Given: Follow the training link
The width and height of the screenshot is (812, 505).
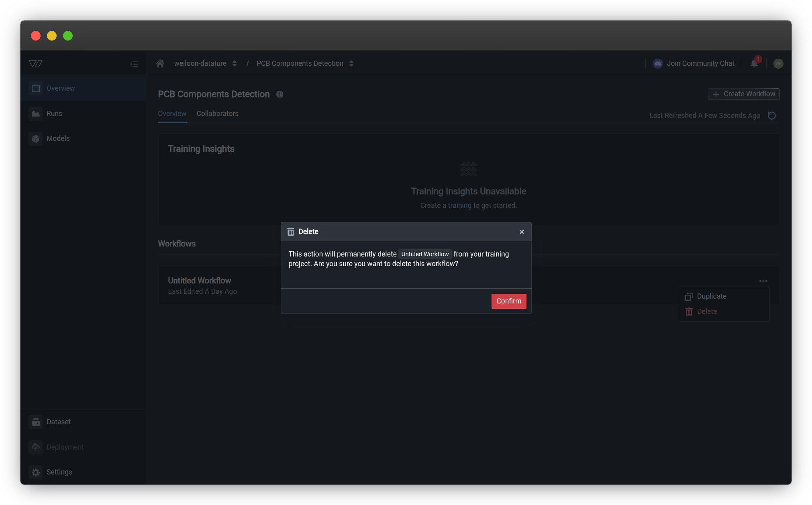Looking at the screenshot, I should 459,206.
